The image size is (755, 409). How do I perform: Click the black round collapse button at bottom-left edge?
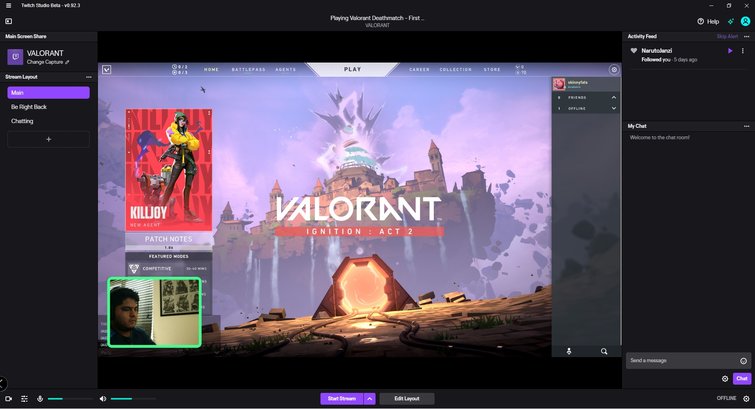(x=2, y=383)
